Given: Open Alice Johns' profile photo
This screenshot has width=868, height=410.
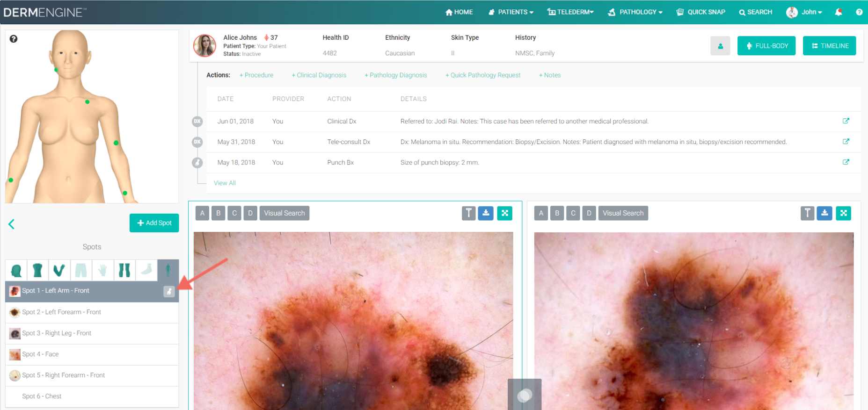Looking at the screenshot, I should pyautogui.click(x=205, y=45).
